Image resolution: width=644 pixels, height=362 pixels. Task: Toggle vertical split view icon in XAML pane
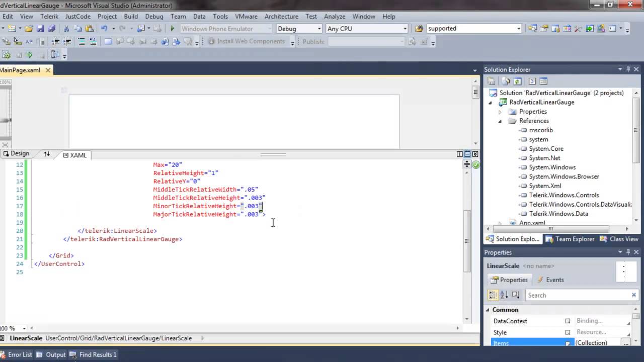point(459,154)
